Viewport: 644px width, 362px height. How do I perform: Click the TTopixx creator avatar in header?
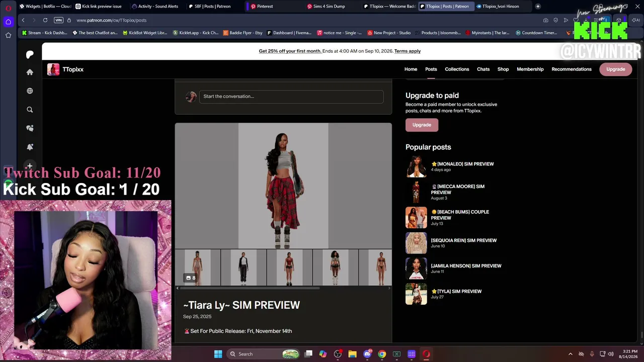[53, 69]
